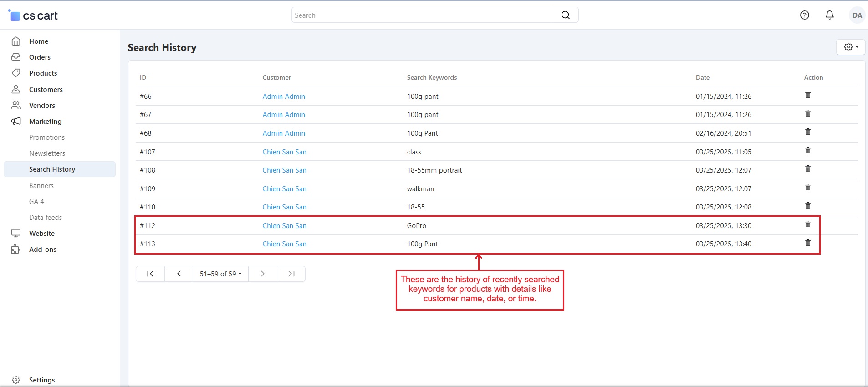Open the Banners menu item
Screen dimensions: 868x387
click(x=41, y=186)
